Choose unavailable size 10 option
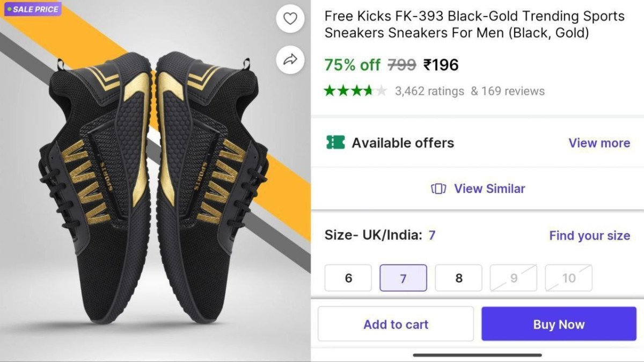Image resolution: width=644 pixels, height=362 pixels. (569, 278)
